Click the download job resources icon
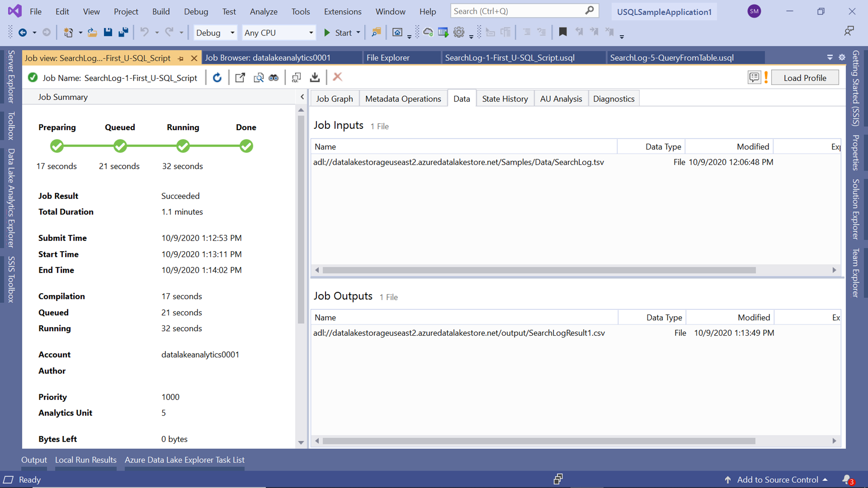 315,78
